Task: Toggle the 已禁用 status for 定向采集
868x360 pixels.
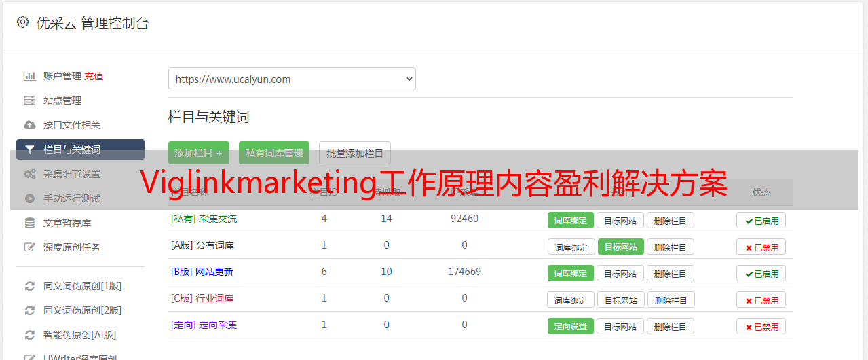Action: pos(761,326)
